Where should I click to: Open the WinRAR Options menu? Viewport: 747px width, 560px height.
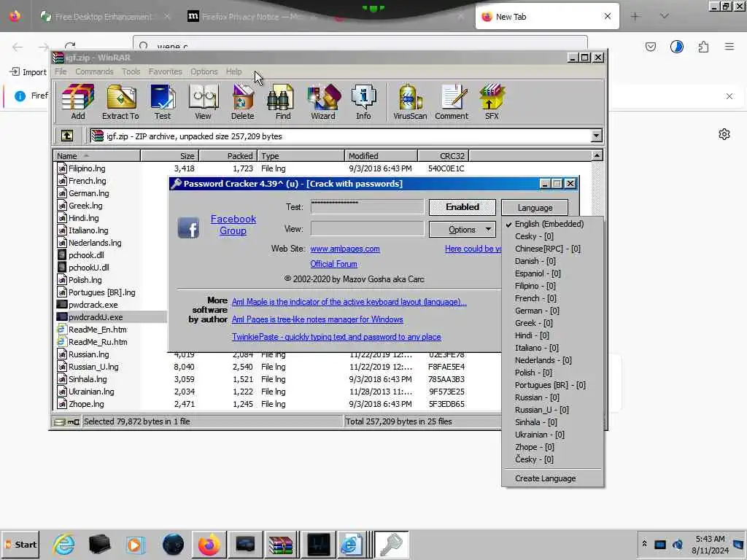tap(204, 71)
